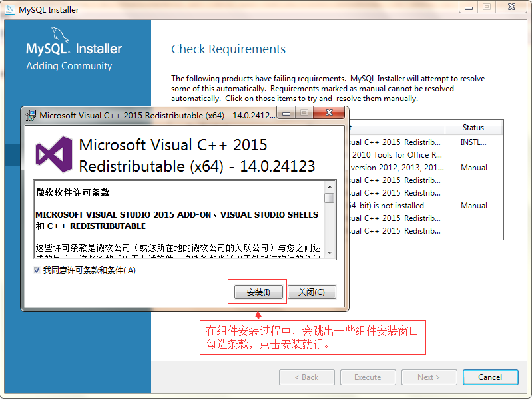Select the '64-bit) is not installed' requirement row
Image resolution: width=532 pixels, height=400 pixels.
[x=426, y=206]
